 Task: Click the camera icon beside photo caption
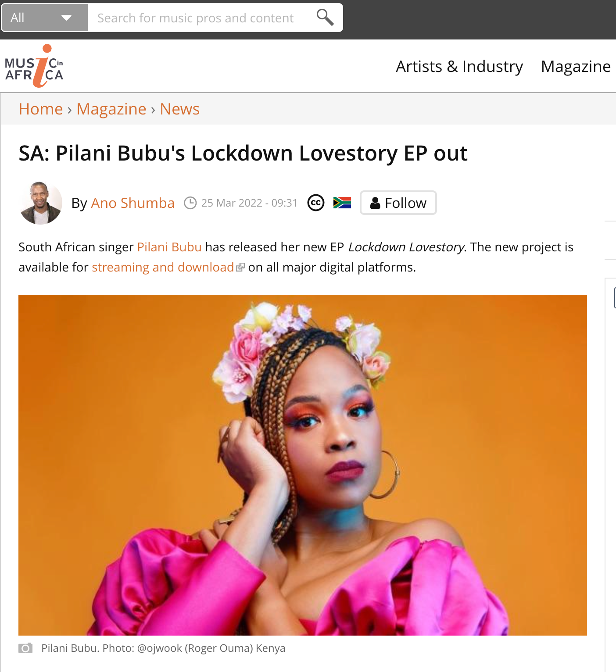coord(25,648)
